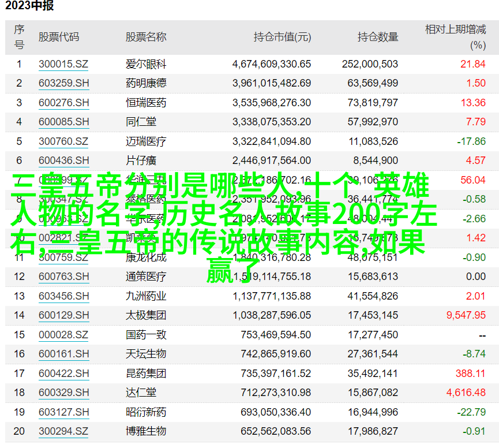
Task: Open the 603259.SH stock link
Action: pyautogui.click(x=63, y=84)
